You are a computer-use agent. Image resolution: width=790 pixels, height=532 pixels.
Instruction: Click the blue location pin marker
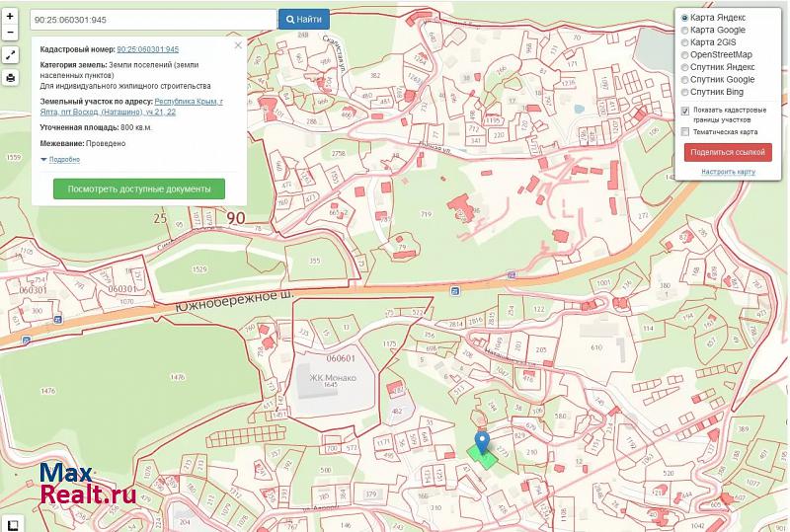pyautogui.click(x=482, y=442)
